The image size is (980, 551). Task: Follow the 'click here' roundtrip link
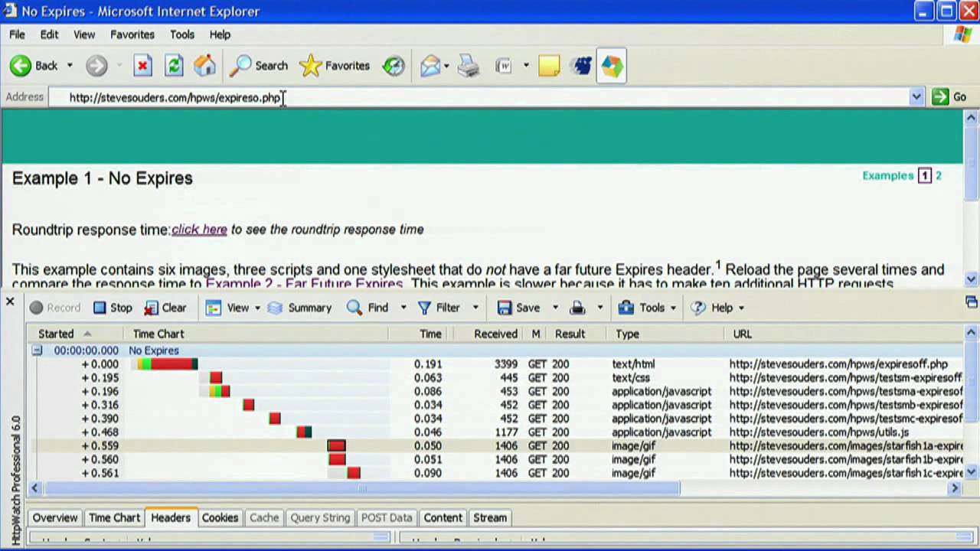(199, 230)
